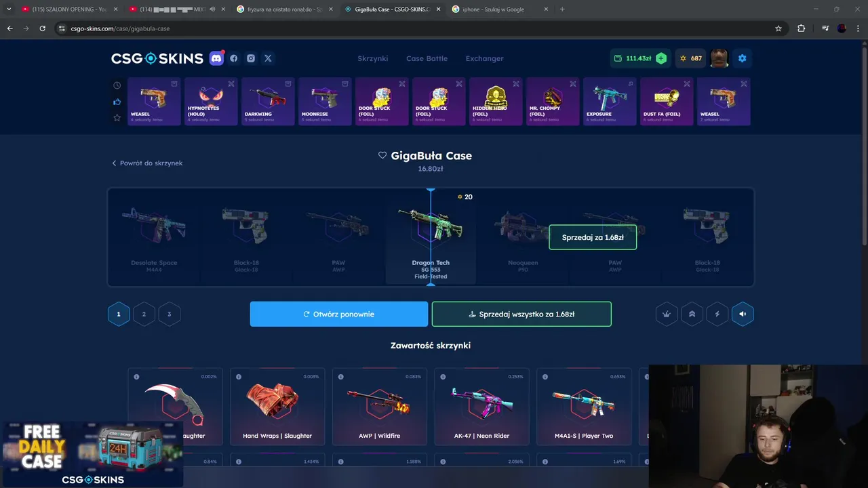Mute sound with the speaker icon

743,314
